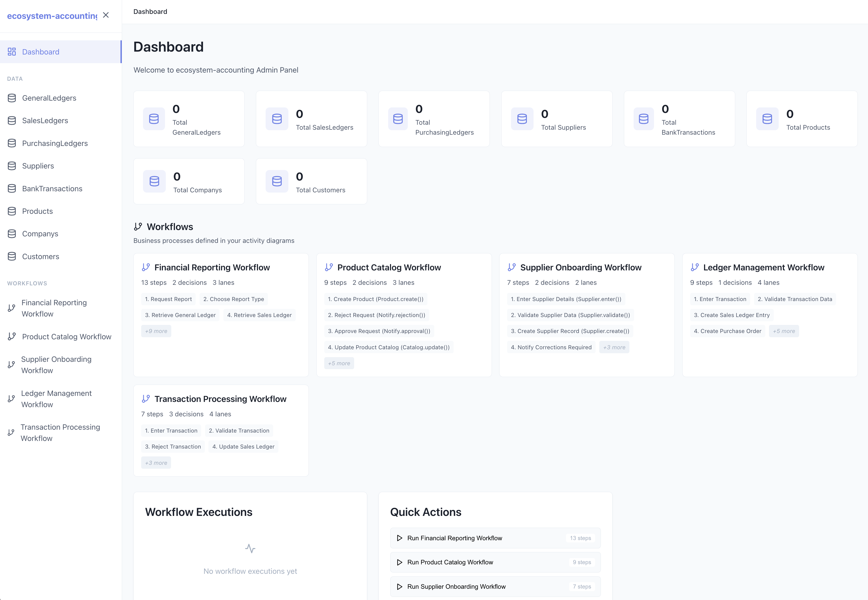The width and height of the screenshot is (868, 600).
Task: Click the BankTransactions database icon
Action: pyautogui.click(x=11, y=188)
